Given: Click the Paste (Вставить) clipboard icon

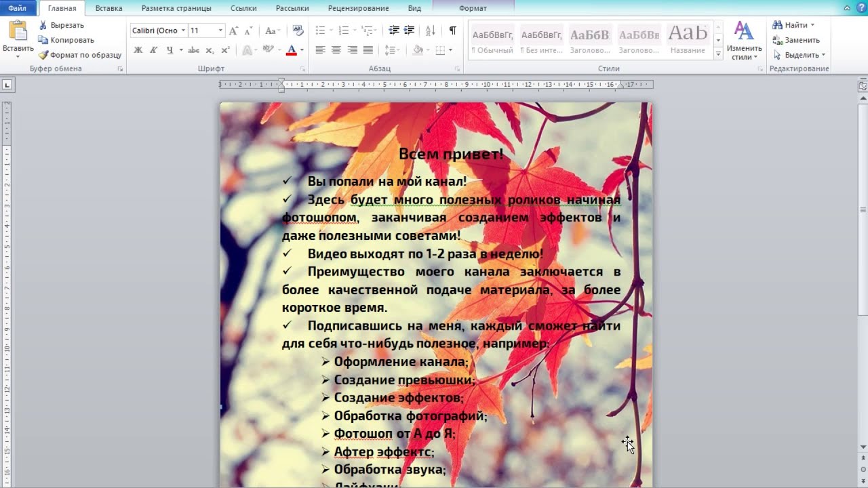Looking at the screenshot, I should pos(18,31).
